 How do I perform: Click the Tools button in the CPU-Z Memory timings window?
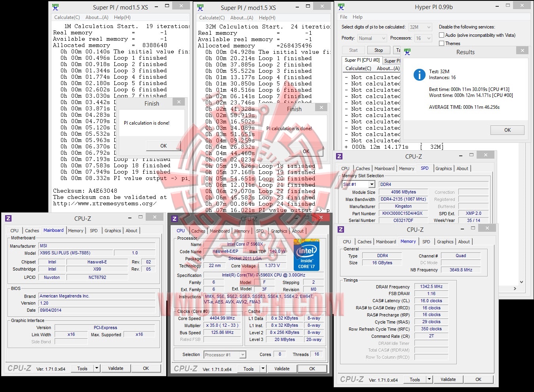coord(415,379)
